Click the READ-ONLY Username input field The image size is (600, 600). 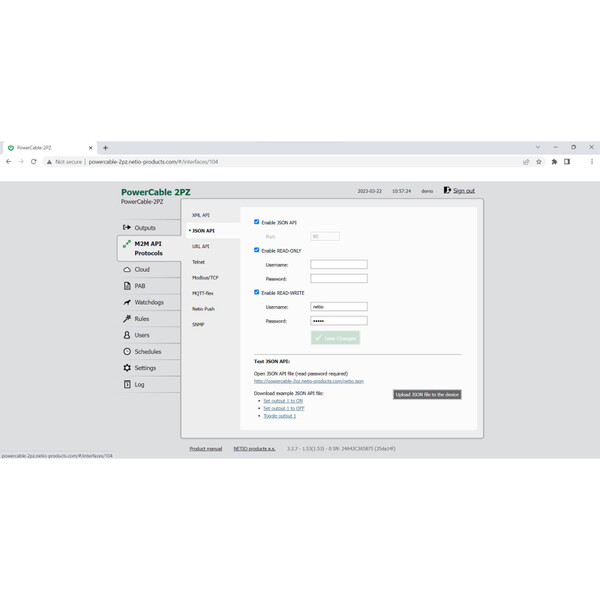click(339, 265)
